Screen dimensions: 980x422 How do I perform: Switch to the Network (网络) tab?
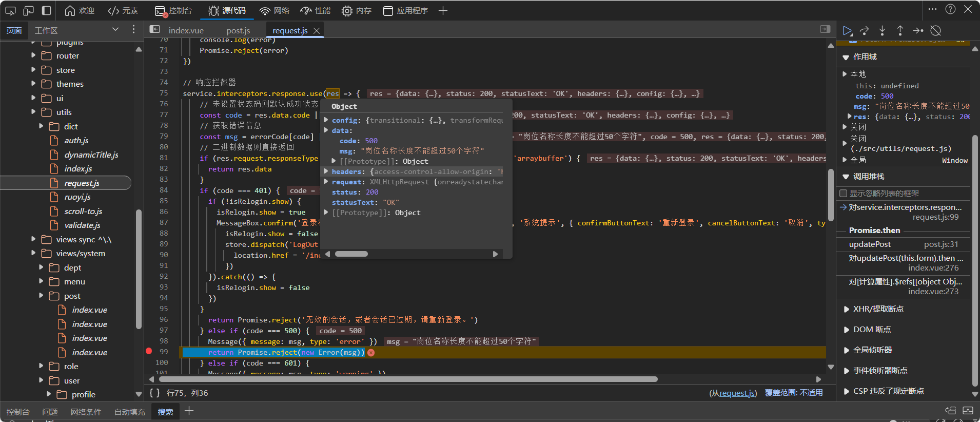[275, 10]
